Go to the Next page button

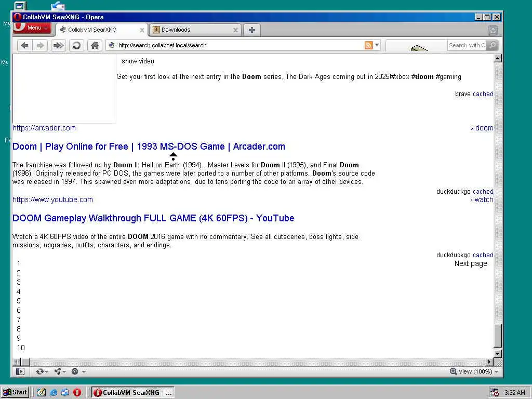pyautogui.click(x=471, y=263)
